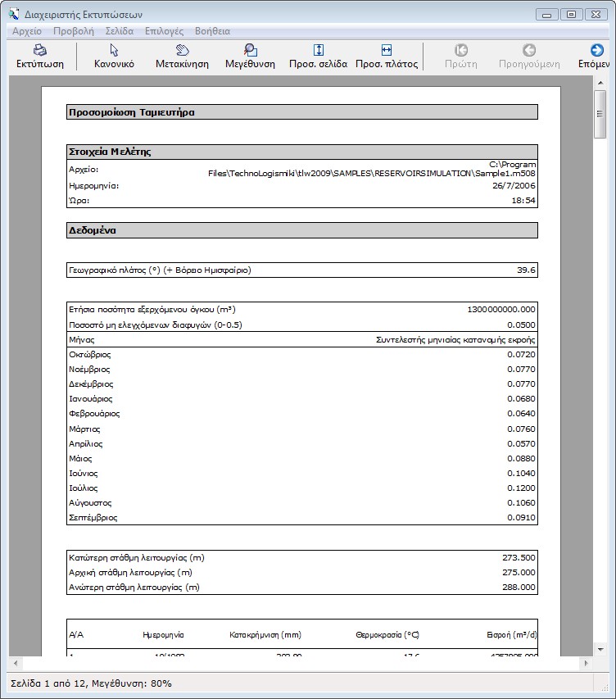Go to the next page with Επόμενη
This screenshot has width=616, height=699.
[597, 51]
